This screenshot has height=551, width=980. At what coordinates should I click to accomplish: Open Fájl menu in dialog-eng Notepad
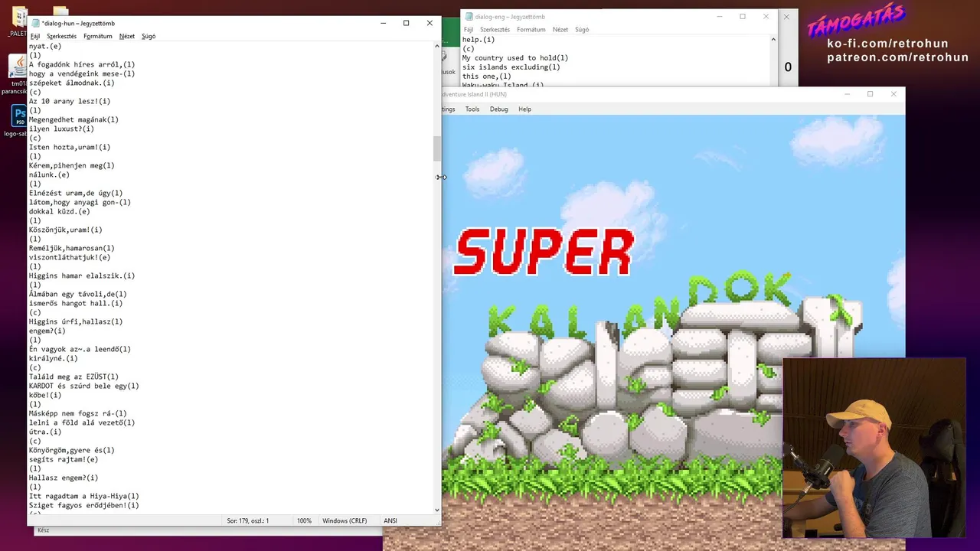point(469,30)
